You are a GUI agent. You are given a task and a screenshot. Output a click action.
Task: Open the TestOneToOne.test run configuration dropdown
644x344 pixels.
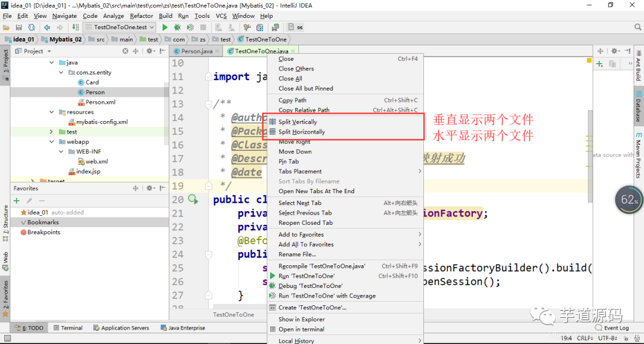coord(119,27)
